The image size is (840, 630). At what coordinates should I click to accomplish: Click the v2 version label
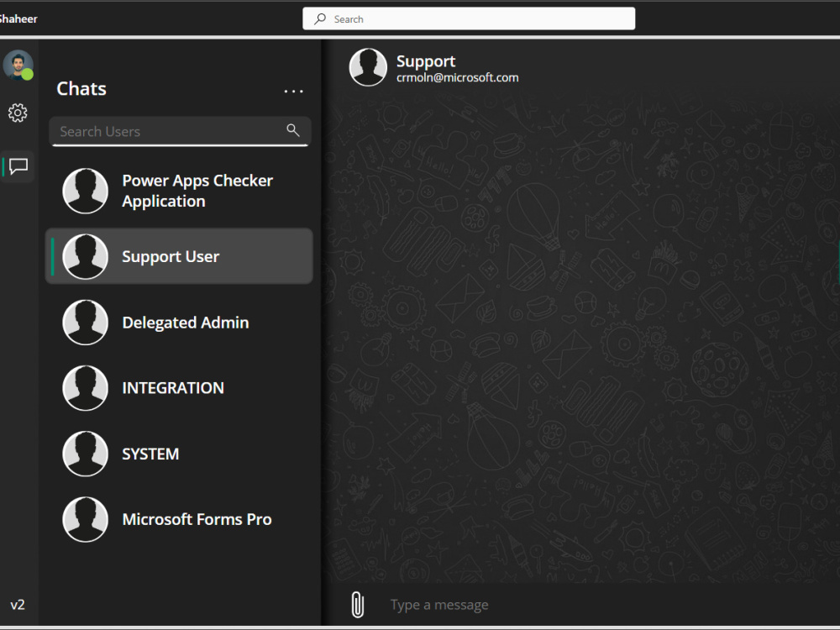[x=18, y=605]
